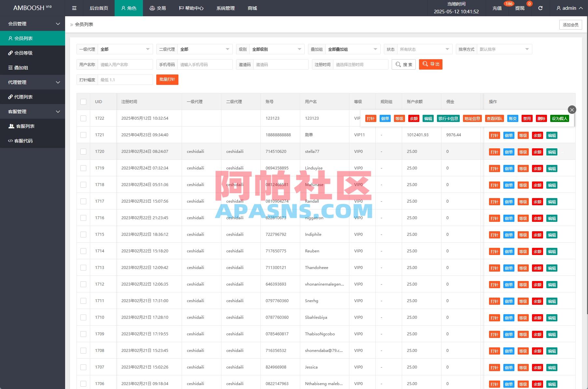Check the checkbox for UID 1720 row

coord(83,151)
